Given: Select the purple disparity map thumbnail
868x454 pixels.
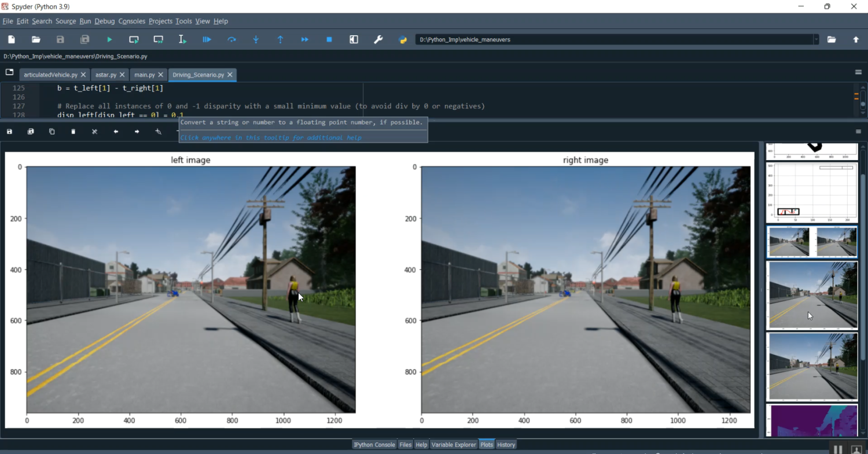Looking at the screenshot, I should (x=812, y=420).
